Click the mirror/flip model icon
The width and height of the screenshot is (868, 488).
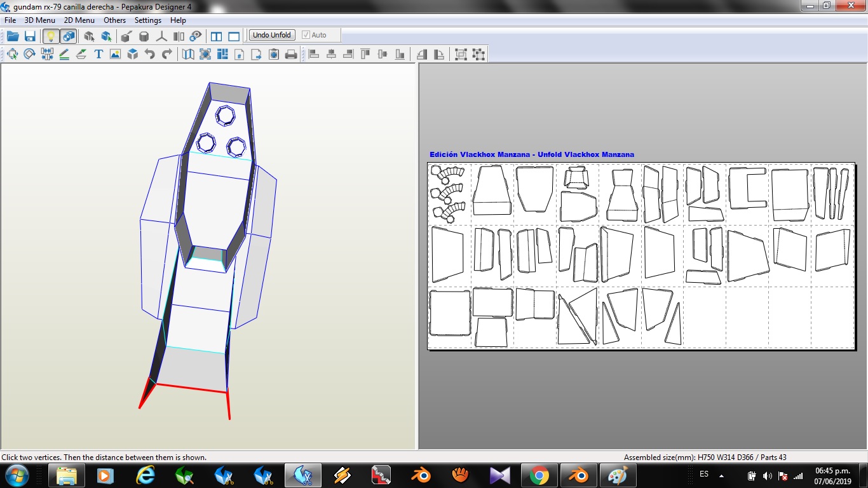click(x=179, y=36)
